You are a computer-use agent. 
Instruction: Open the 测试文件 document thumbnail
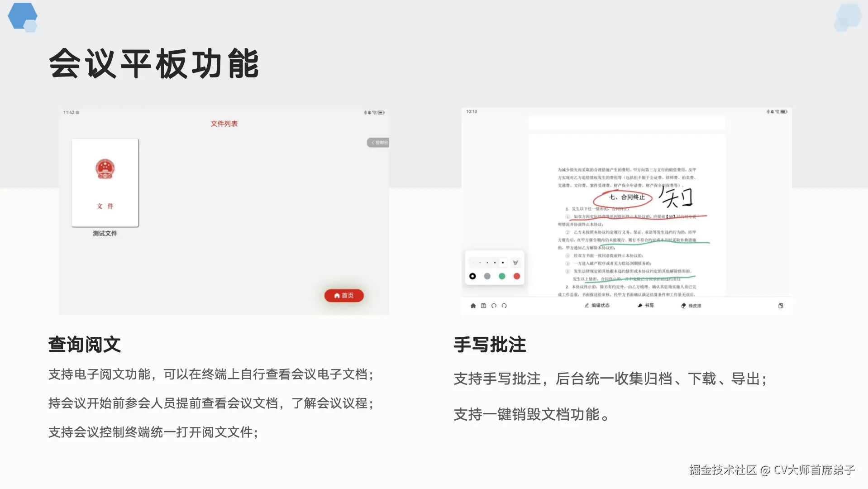[x=105, y=183]
